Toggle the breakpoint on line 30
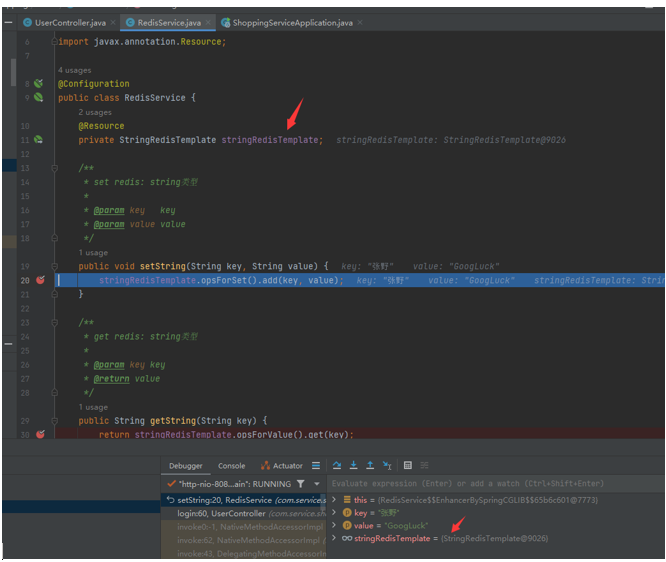This screenshot has height=562, width=666. coord(40,434)
